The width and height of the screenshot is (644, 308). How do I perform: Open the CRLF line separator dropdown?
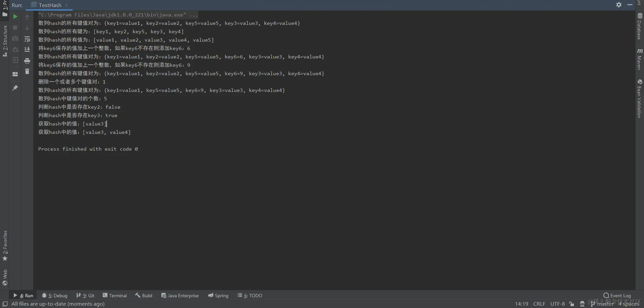pyautogui.click(x=539, y=304)
